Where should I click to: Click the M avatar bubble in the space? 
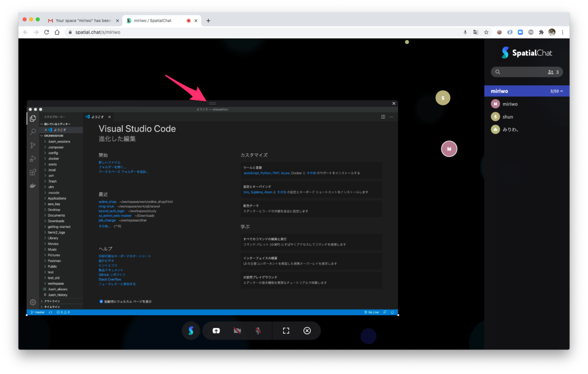tap(449, 149)
